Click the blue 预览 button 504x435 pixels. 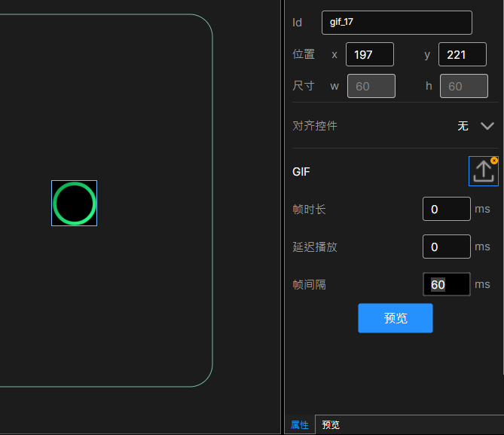point(396,318)
